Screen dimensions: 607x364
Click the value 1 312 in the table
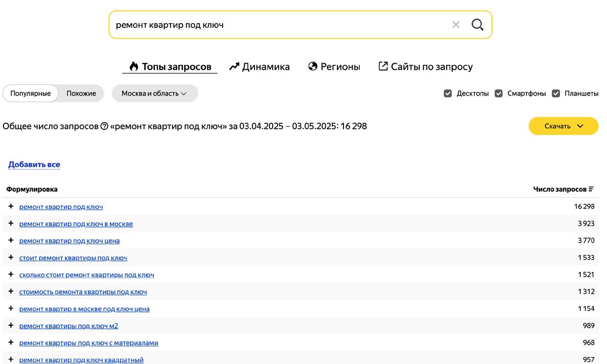click(x=586, y=292)
